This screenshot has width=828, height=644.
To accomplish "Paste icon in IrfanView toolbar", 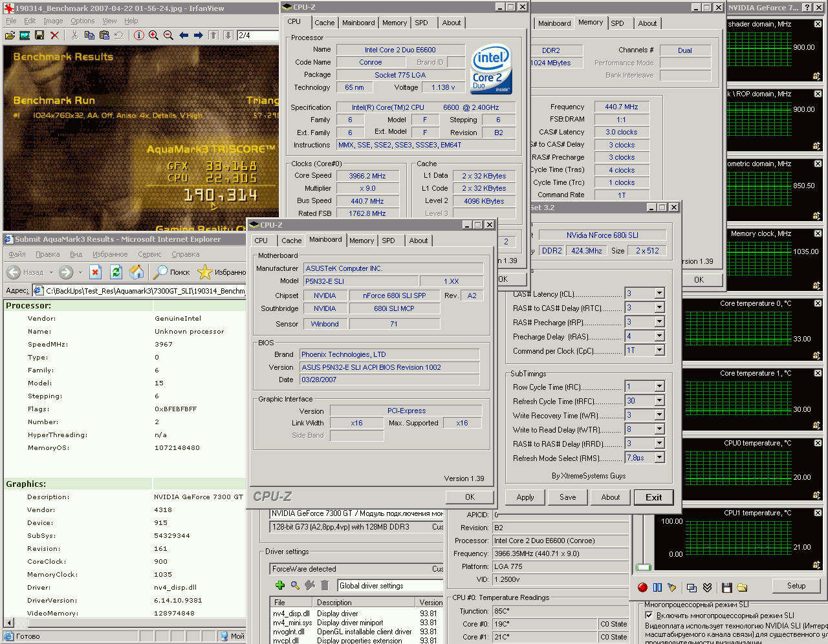I will point(104,36).
